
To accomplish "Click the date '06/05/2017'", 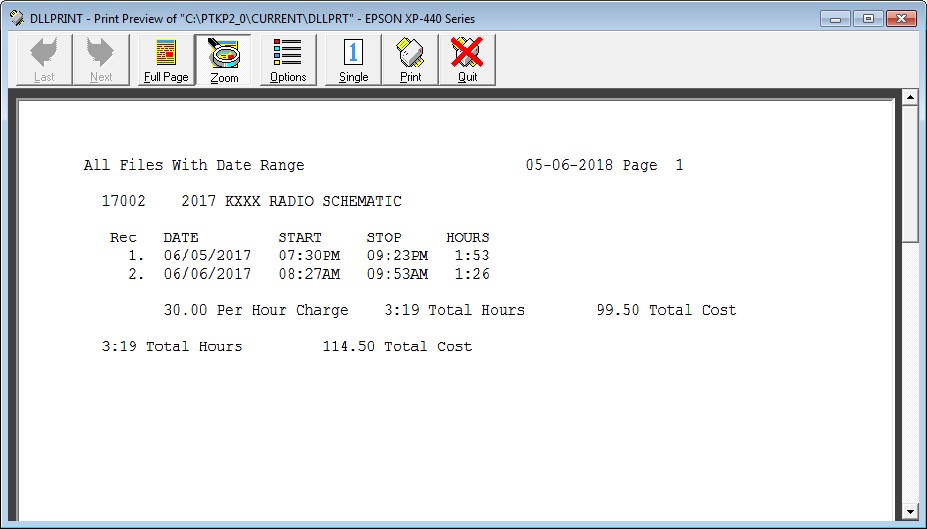I will point(208,255).
